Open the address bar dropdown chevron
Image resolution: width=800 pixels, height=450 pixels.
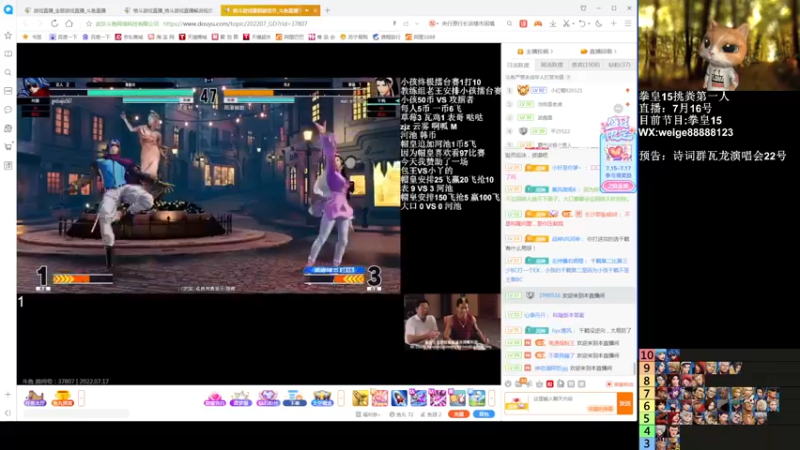[x=417, y=23]
